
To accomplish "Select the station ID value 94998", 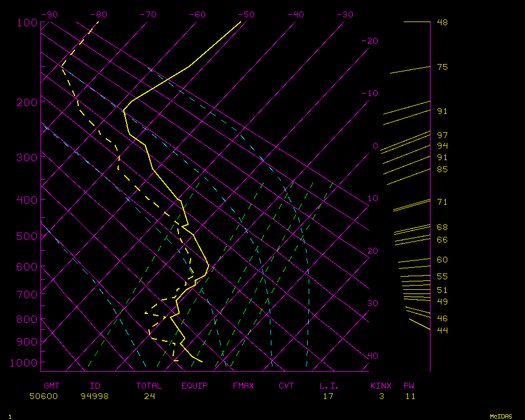I will 94,396.
